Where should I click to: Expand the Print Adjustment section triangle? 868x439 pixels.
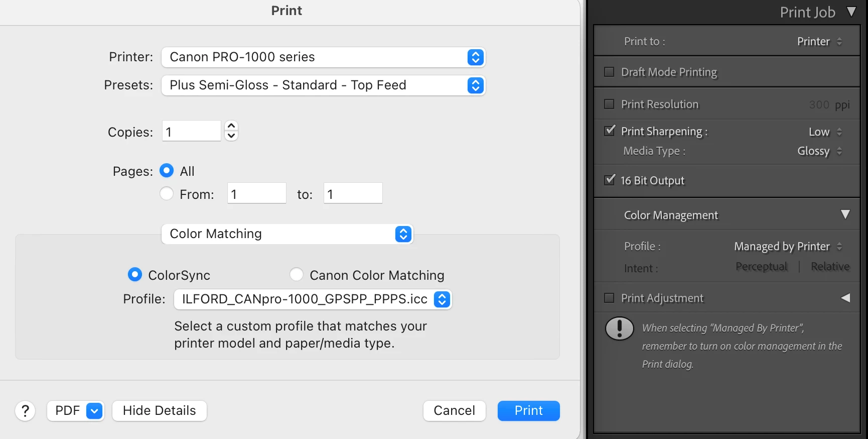845,298
